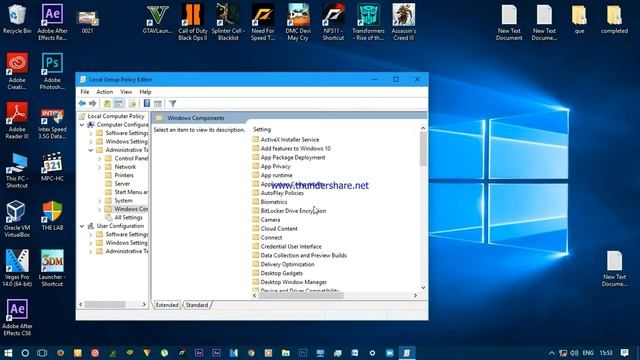This screenshot has height=360, width=640.
Task: Select the THE LAB desktop shortcut
Action: click(x=52, y=216)
